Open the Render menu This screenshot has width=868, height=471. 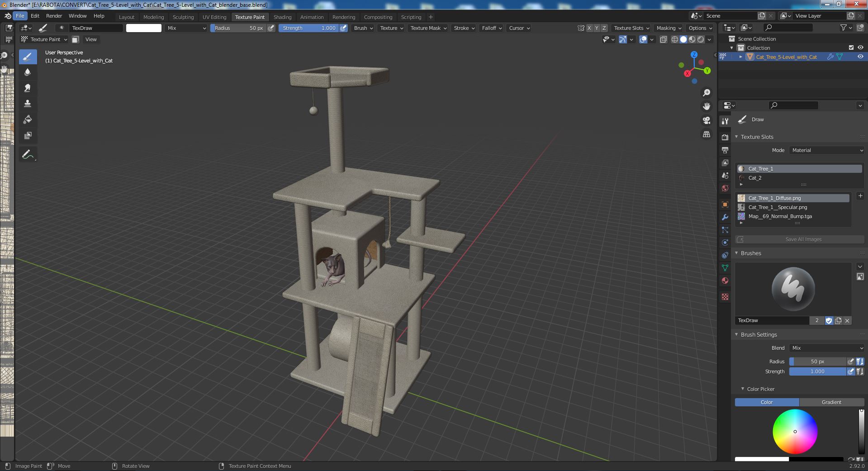(54, 16)
